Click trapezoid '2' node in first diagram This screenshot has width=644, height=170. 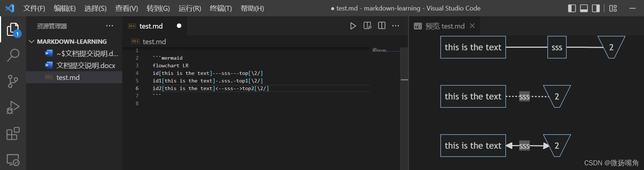pos(611,47)
